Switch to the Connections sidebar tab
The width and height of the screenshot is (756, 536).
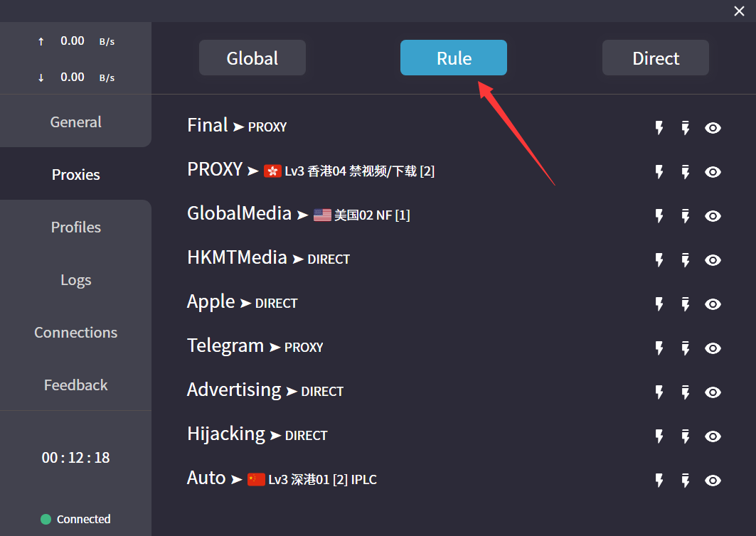click(75, 333)
